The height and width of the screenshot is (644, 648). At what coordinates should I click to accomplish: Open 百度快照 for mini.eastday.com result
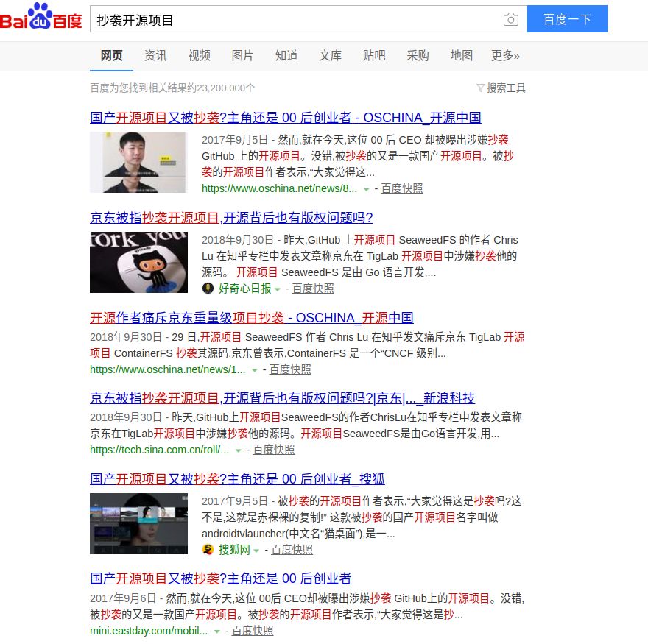coord(253,630)
